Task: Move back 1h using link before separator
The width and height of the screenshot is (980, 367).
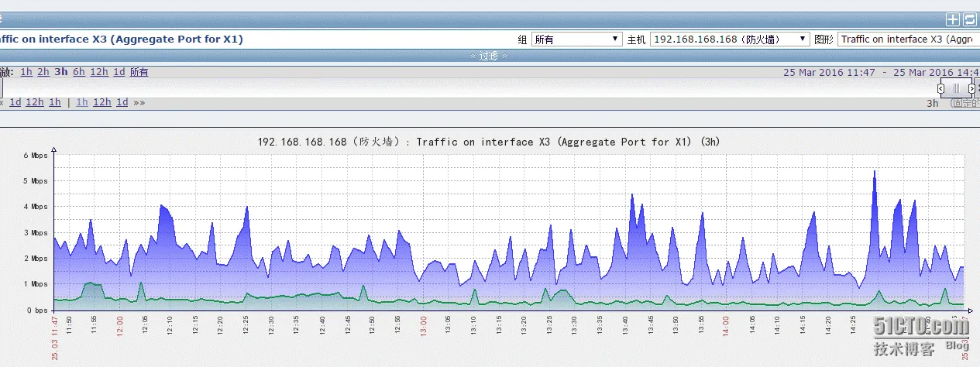Action: click(55, 102)
